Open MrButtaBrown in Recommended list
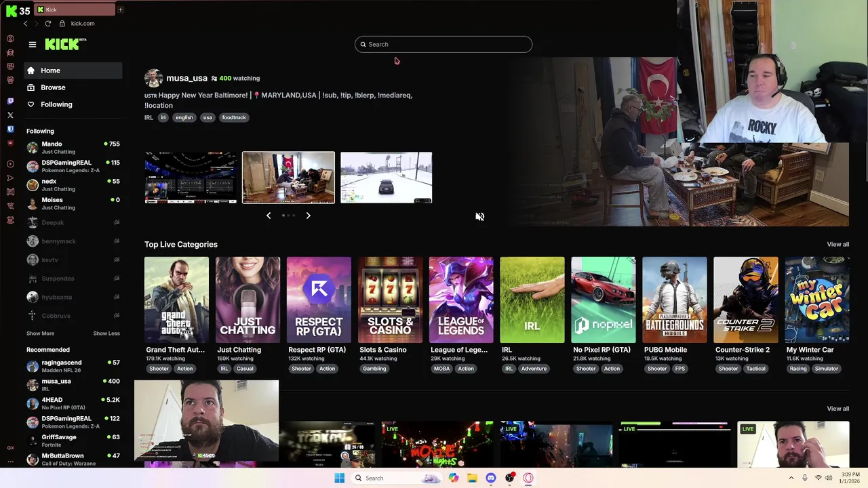Viewport: 868px width, 488px height. [x=73, y=460]
